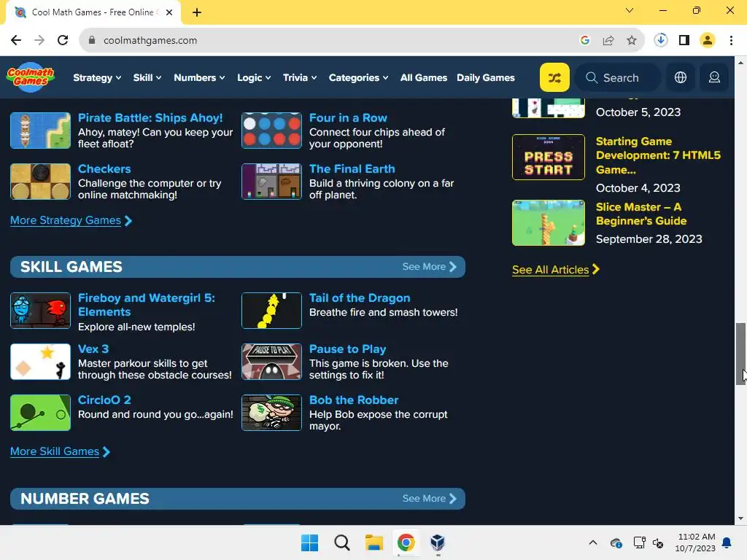
Task: Open the Checkers game title
Action: tap(104, 169)
